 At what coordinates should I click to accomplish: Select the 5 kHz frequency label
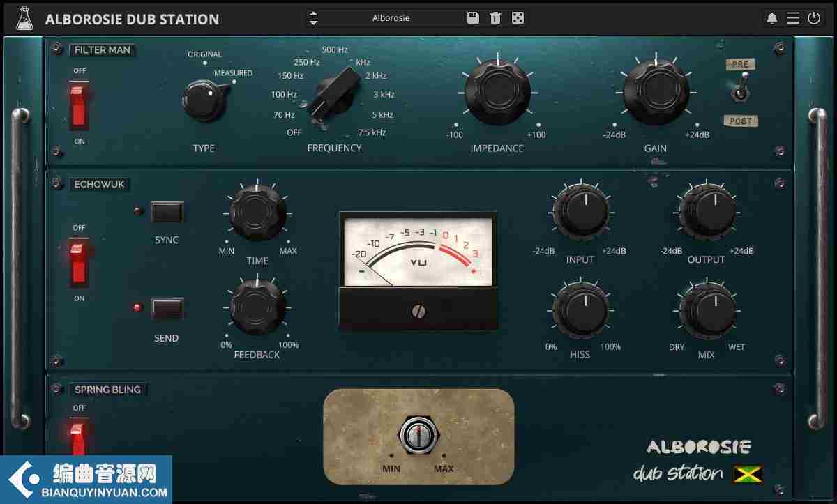(x=382, y=115)
